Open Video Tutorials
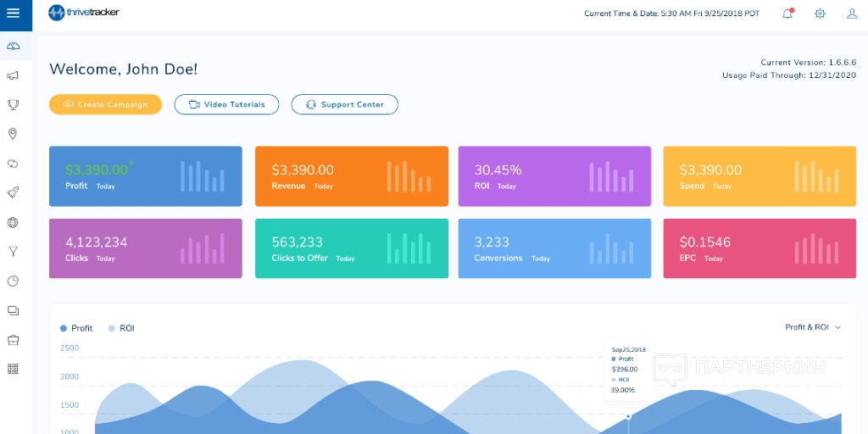The height and width of the screenshot is (434, 868). [226, 104]
